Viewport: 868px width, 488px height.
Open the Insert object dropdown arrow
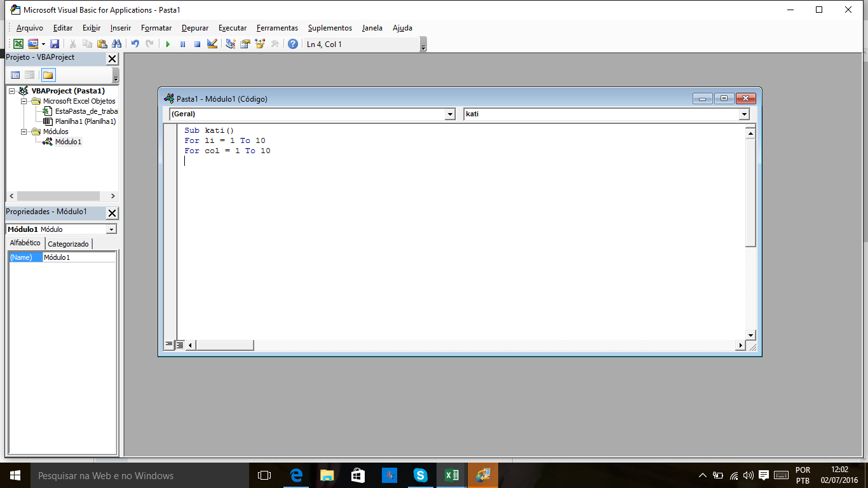(x=43, y=44)
